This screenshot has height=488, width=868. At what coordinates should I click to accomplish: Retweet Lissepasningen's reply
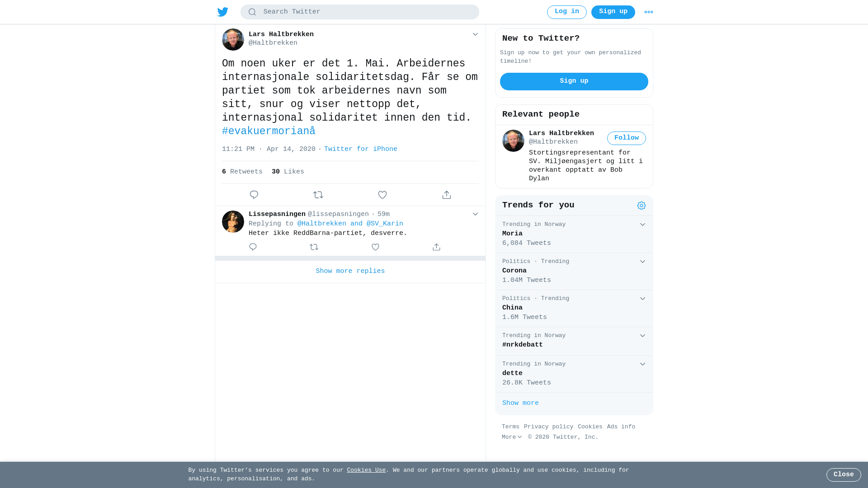314,247
